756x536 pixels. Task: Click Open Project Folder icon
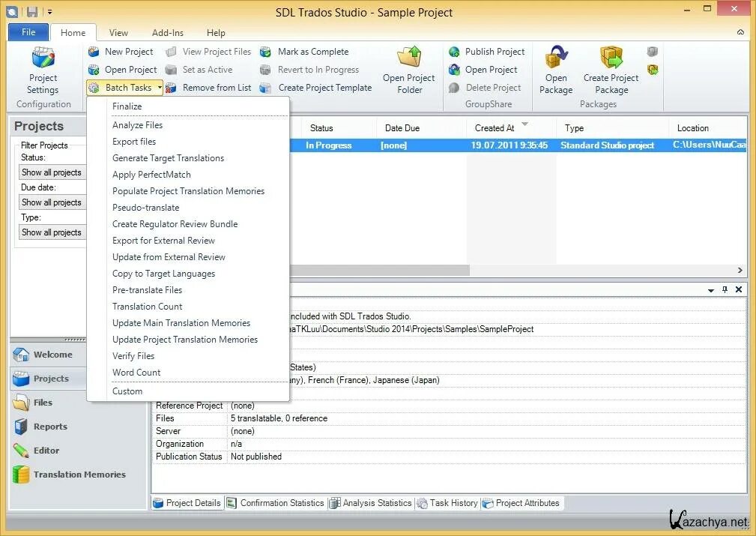point(409,57)
